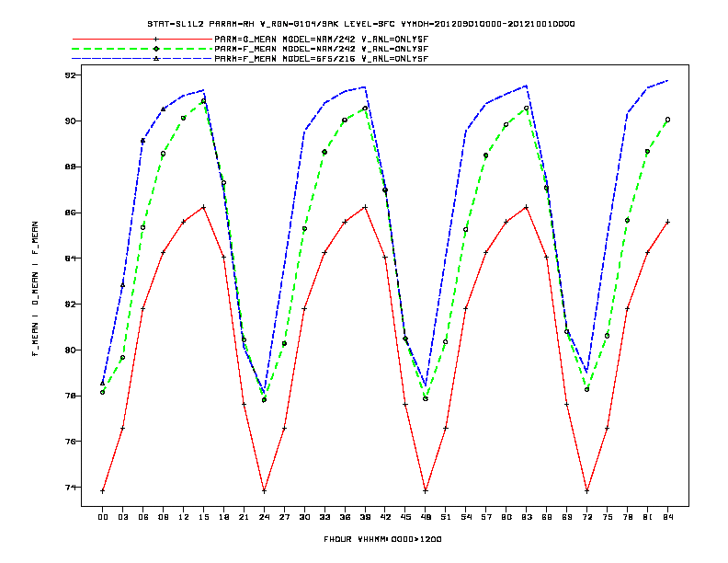
Task: Click the x-axis forecast hour label 51
Action: pyautogui.click(x=446, y=517)
